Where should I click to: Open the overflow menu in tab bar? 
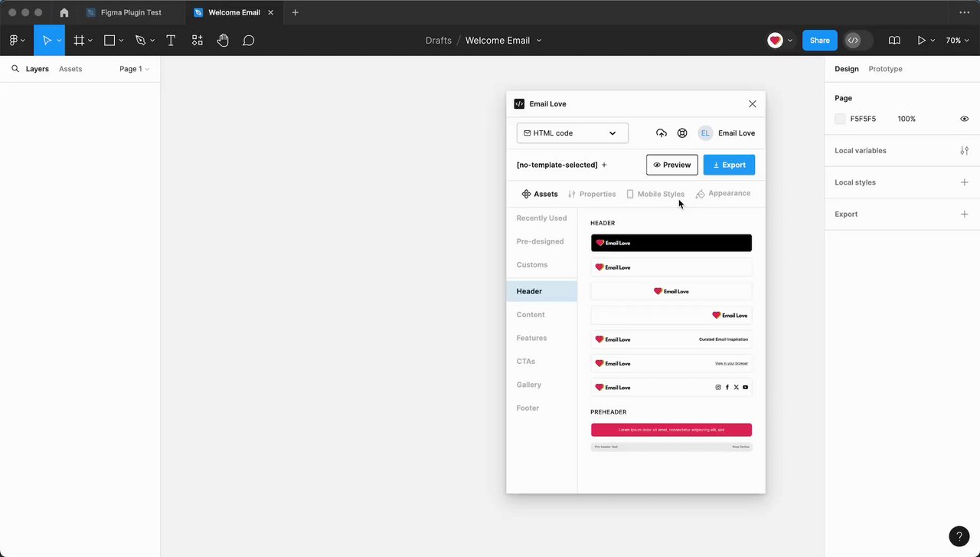click(964, 13)
